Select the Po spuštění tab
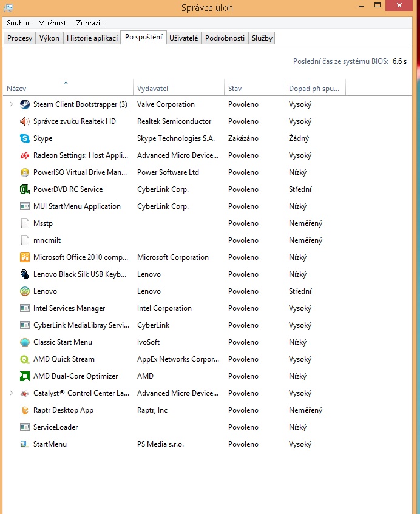The width and height of the screenshot is (420, 514). pyautogui.click(x=144, y=37)
